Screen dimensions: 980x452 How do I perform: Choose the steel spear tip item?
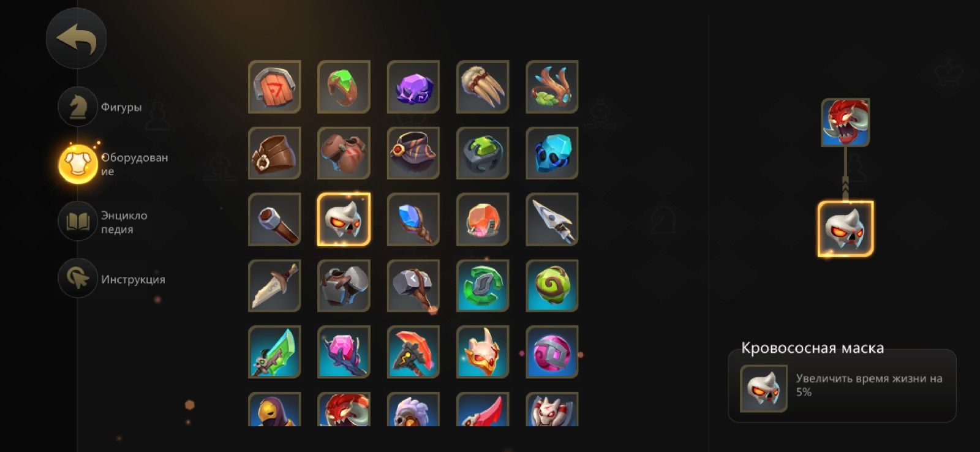pyautogui.click(x=552, y=219)
